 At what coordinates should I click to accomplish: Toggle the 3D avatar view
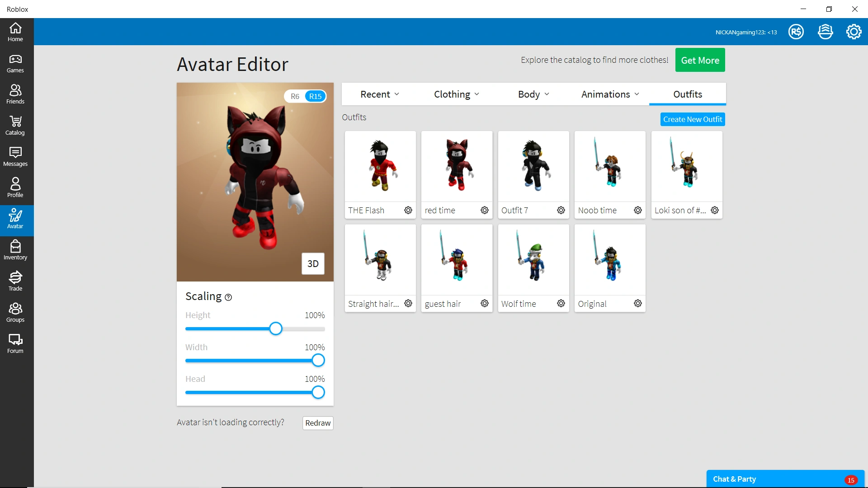[x=313, y=263]
